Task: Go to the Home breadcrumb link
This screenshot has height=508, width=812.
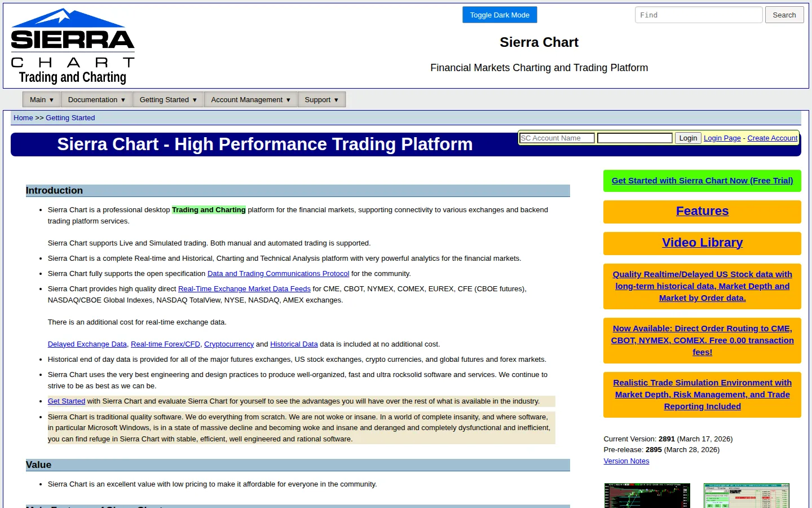Action: [23, 118]
